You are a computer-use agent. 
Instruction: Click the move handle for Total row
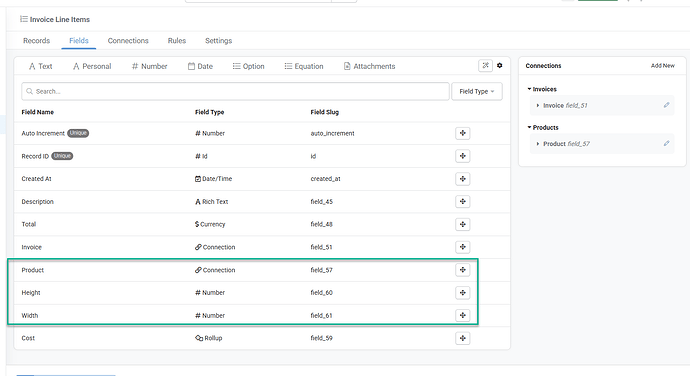tap(462, 224)
